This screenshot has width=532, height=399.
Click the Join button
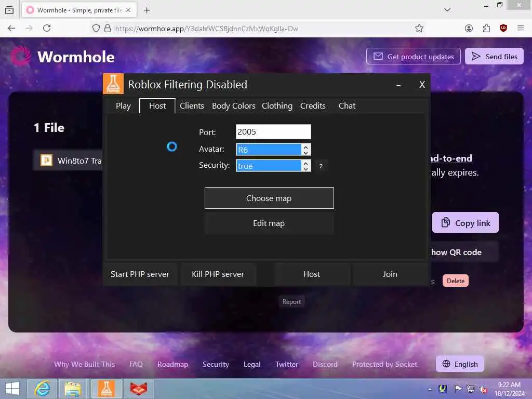[390, 274]
